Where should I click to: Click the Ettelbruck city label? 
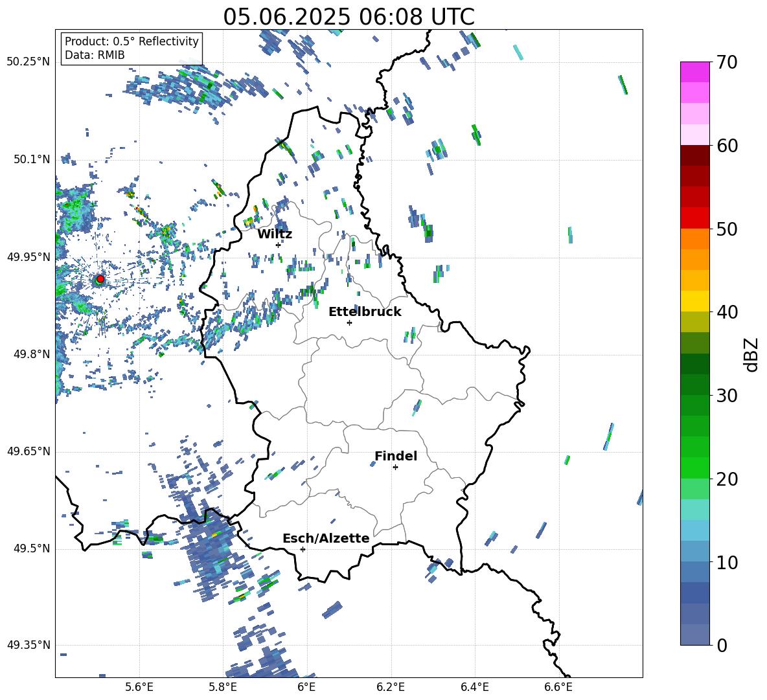coord(365,312)
